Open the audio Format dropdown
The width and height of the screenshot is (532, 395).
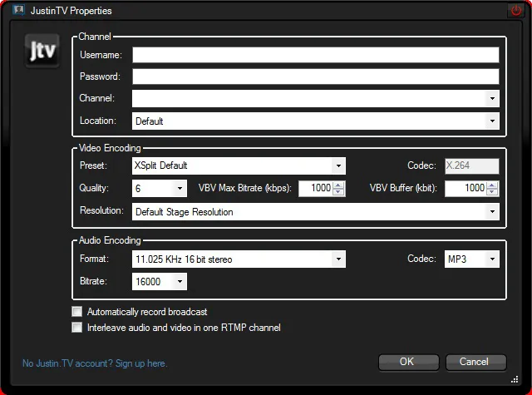tap(239, 259)
